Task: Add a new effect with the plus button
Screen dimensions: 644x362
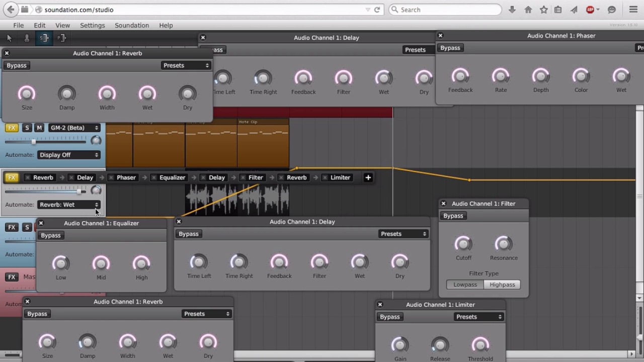Action: pyautogui.click(x=368, y=177)
